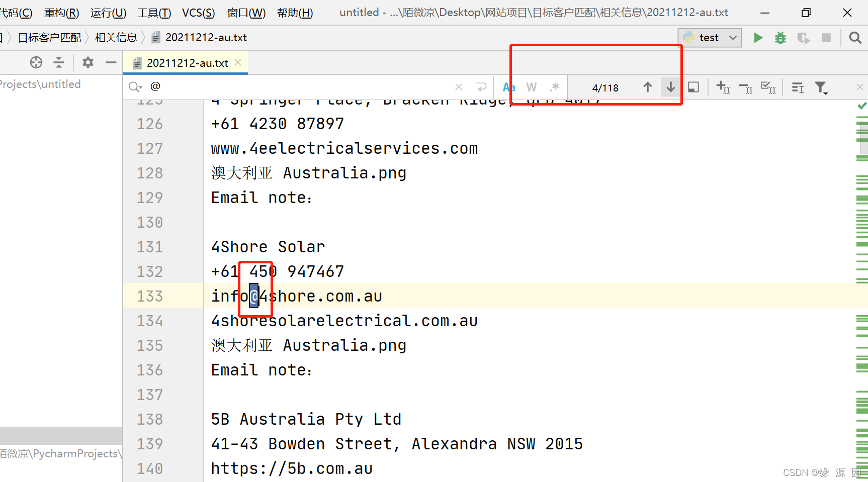The height and width of the screenshot is (482, 868).
Task: Open project panel settings gear
Action: coord(88,62)
